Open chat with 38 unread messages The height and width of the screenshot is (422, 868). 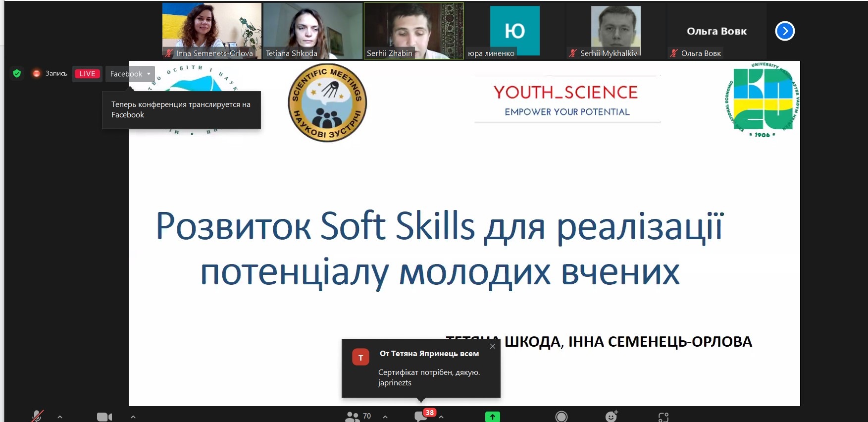pyautogui.click(x=421, y=416)
